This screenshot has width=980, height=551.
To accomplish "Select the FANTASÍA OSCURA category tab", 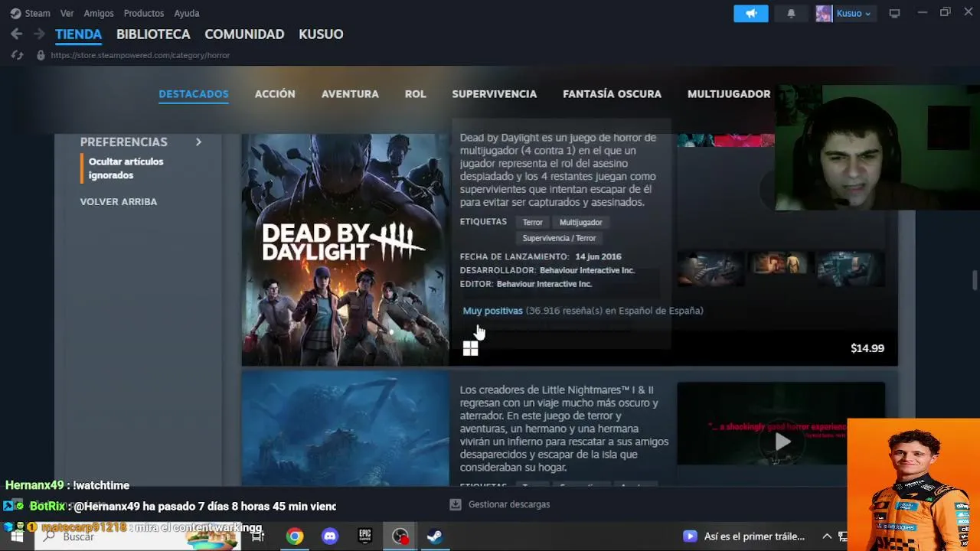I will 612,94.
